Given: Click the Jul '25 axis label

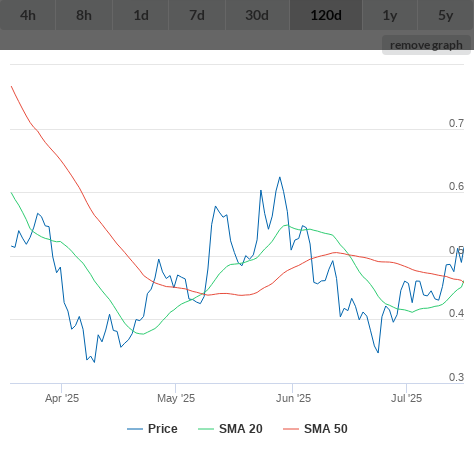Looking at the screenshot, I should pos(406,398).
